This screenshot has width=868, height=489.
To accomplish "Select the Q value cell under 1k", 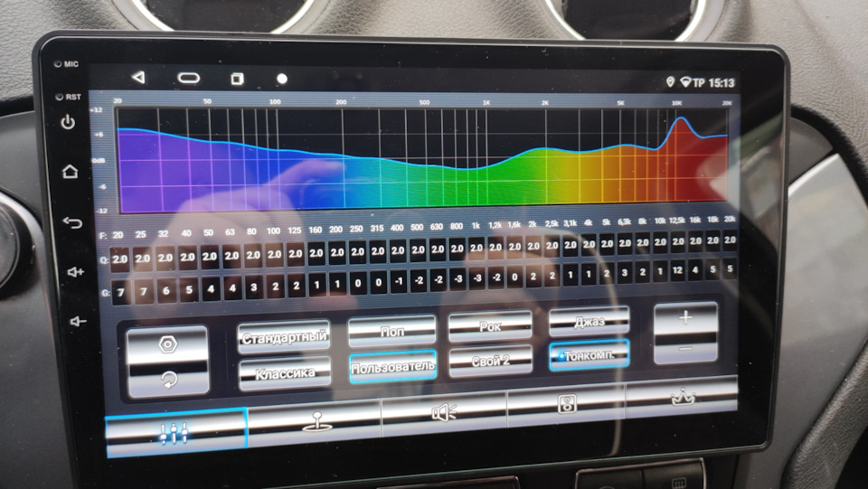I will point(476,248).
